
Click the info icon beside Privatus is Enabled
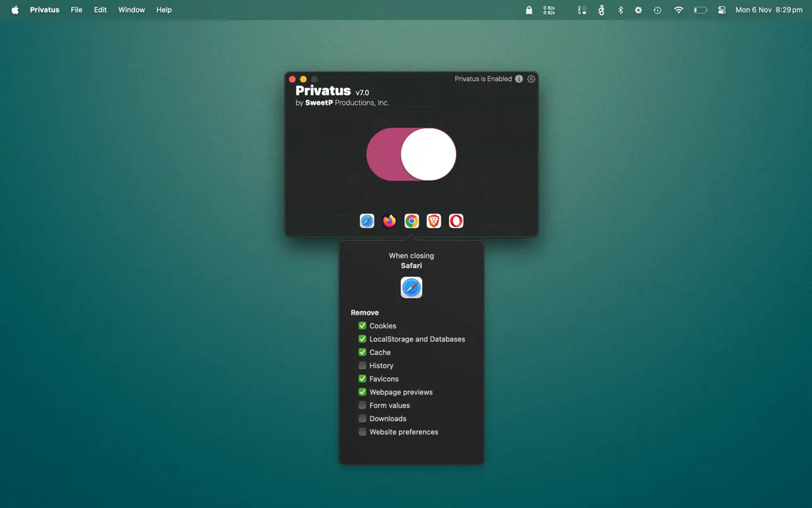tap(519, 79)
